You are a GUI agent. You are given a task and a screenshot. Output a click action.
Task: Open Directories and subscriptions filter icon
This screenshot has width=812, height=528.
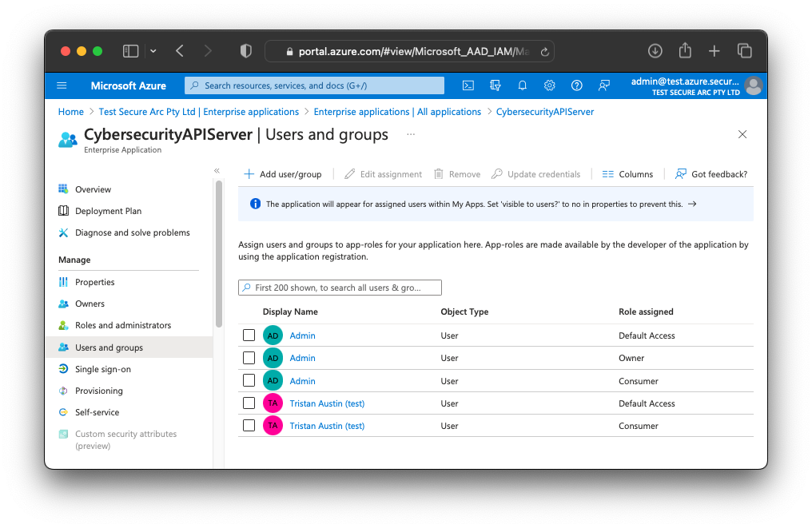point(495,85)
